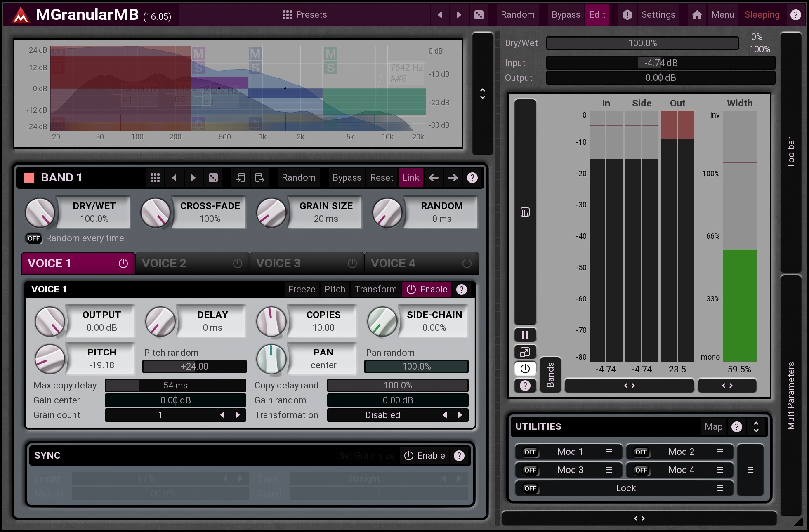Open the Menu item in the title bar

pos(722,15)
